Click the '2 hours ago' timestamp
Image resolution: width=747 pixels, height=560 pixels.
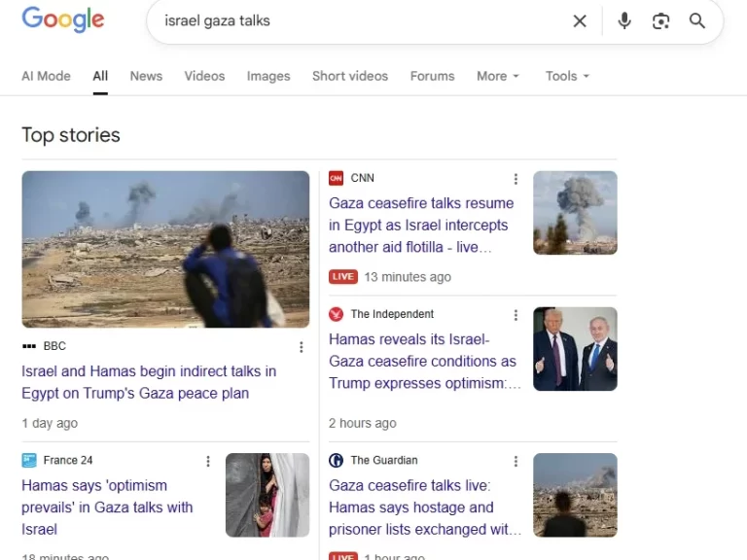363,423
